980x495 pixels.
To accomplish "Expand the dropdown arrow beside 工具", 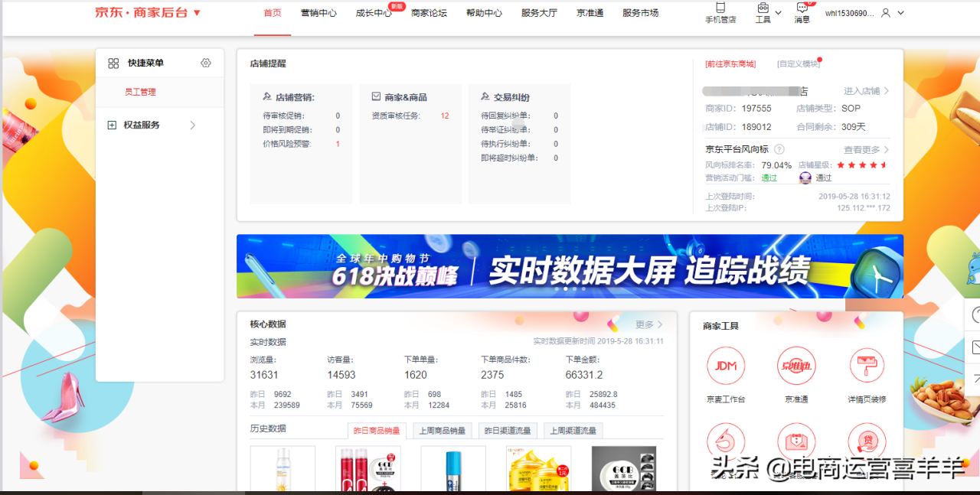I will [x=779, y=13].
